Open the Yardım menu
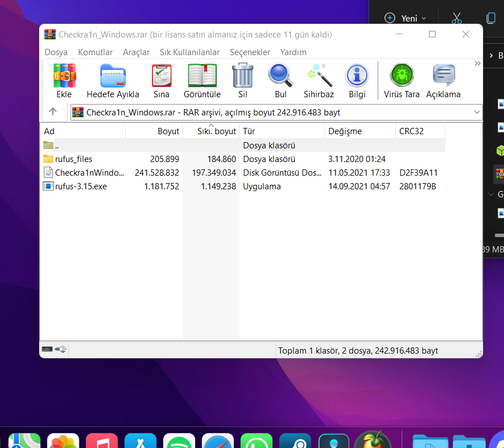The height and width of the screenshot is (448, 504). coord(293,52)
